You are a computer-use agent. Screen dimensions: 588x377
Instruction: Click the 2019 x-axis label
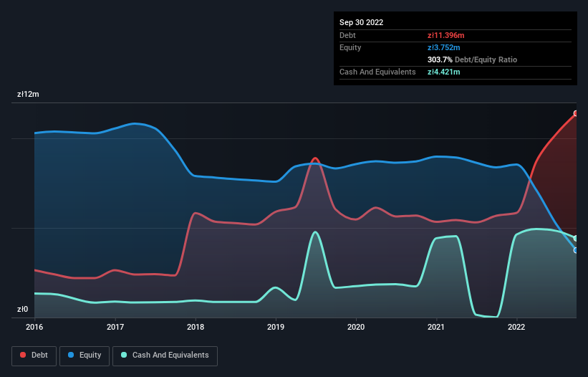pos(276,327)
